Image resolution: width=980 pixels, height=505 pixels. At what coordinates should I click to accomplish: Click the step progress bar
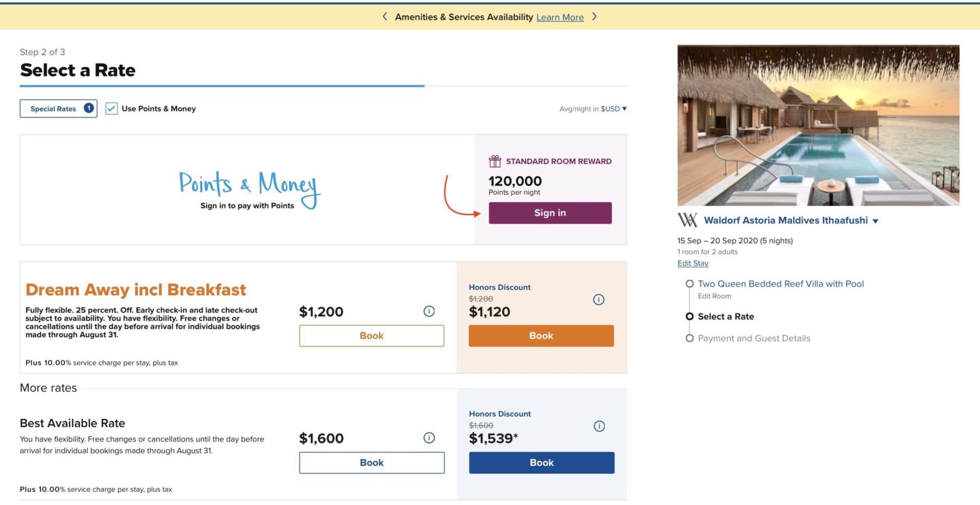(323, 86)
